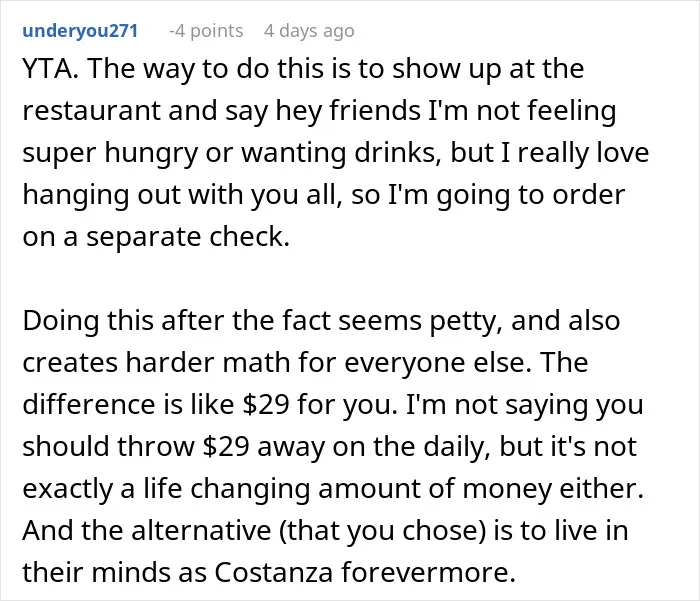700x601 pixels.
Task: Click the phrase difference is like
Action: pyautogui.click(x=128, y=405)
